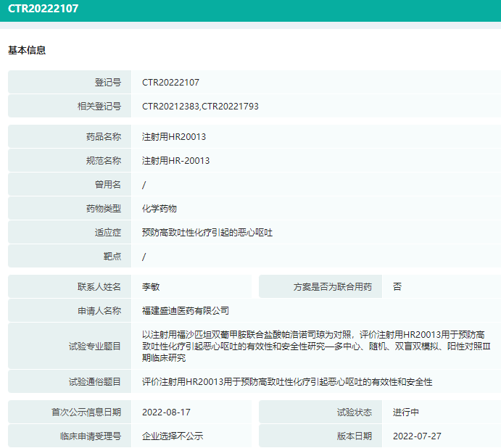The image size is (501, 448).
Task: Click the 试验专业题目 label
Action: click(x=94, y=346)
